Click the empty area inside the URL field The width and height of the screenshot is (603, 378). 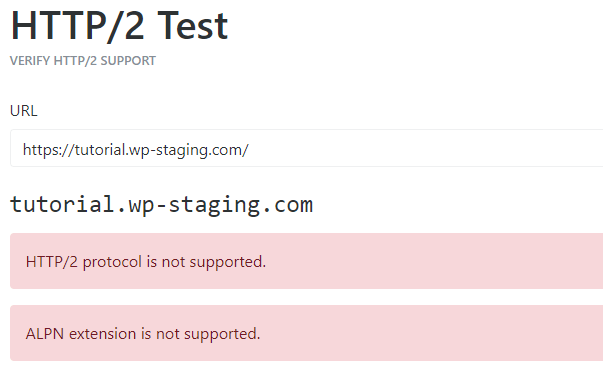click(x=423, y=148)
